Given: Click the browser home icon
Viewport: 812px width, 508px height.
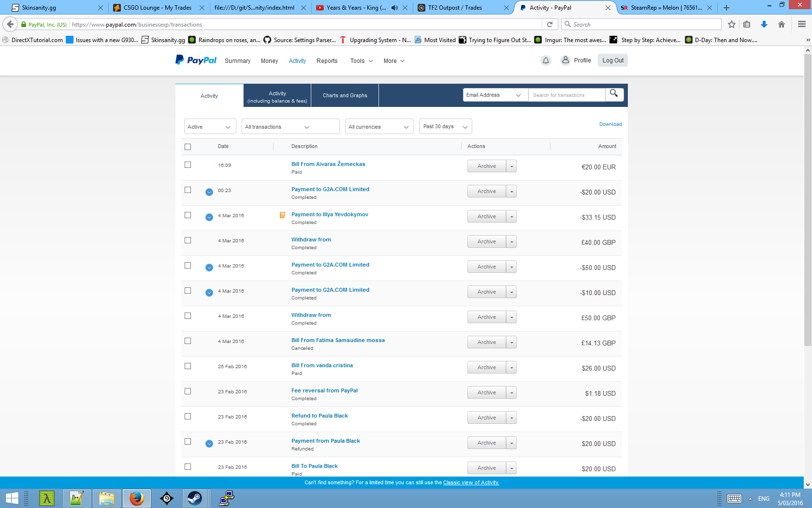Looking at the screenshot, I should point(781,25).
